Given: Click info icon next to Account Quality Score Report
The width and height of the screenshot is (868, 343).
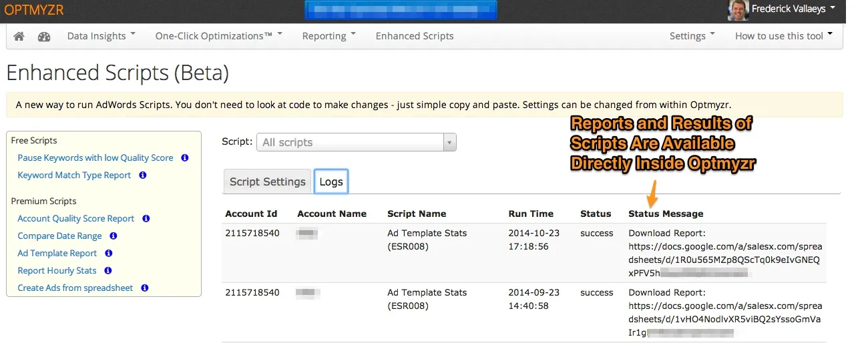Looking at the screenshot, I should (x=146, y=219).
